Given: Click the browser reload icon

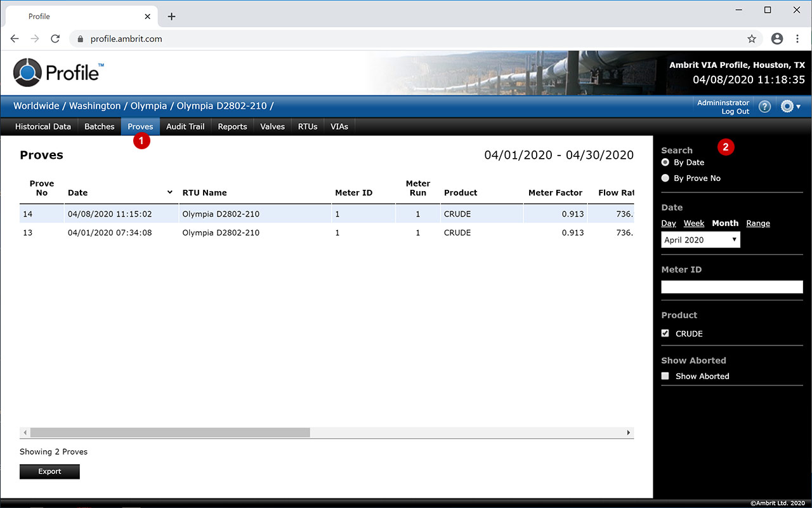Looking at the screenshot, I should pos(55,39).
